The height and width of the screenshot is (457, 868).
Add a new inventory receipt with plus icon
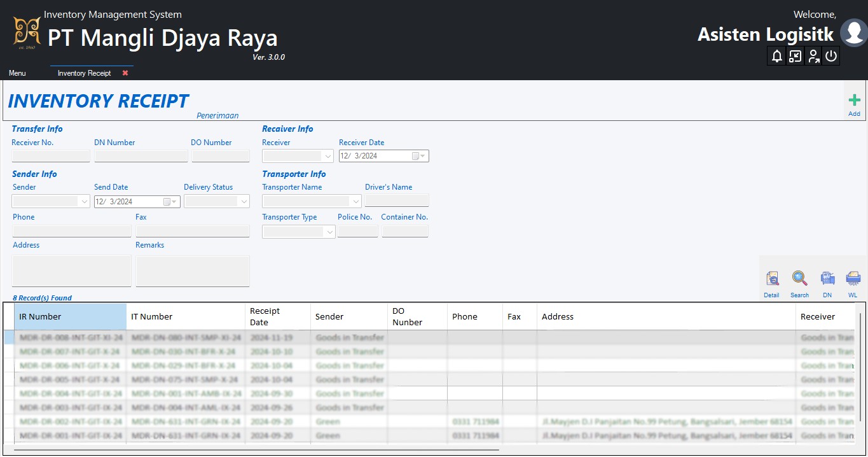854,100
